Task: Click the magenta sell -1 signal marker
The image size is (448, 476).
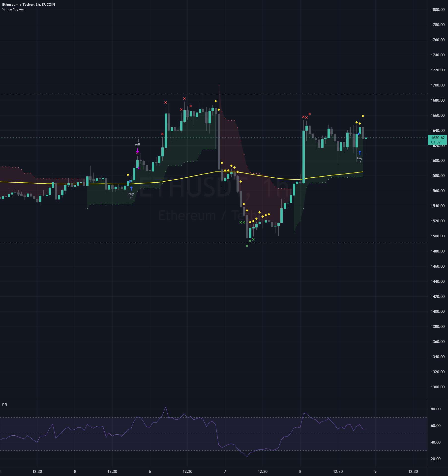Action: tap(137, 151)
